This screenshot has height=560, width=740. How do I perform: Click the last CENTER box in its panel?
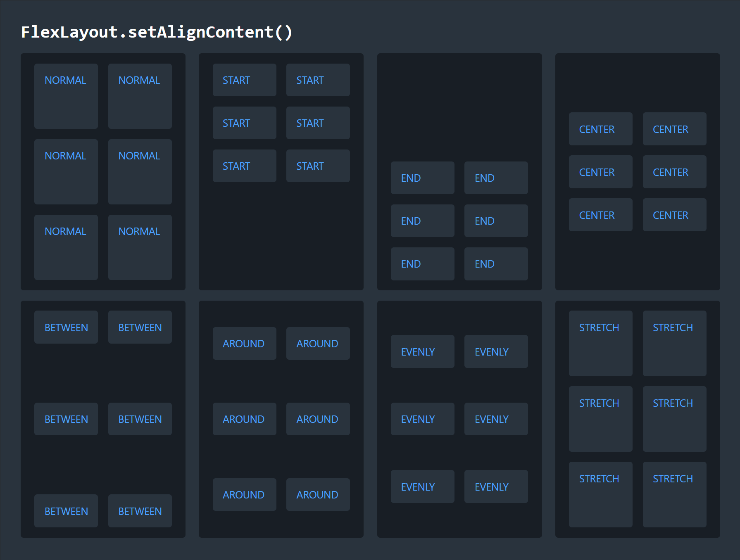coord(675,215)
